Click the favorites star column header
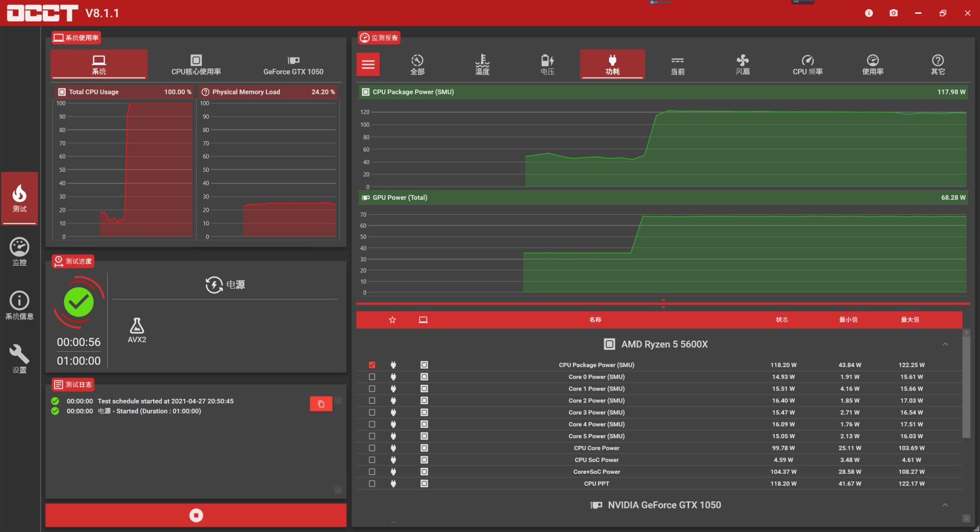 click(392, 320)
